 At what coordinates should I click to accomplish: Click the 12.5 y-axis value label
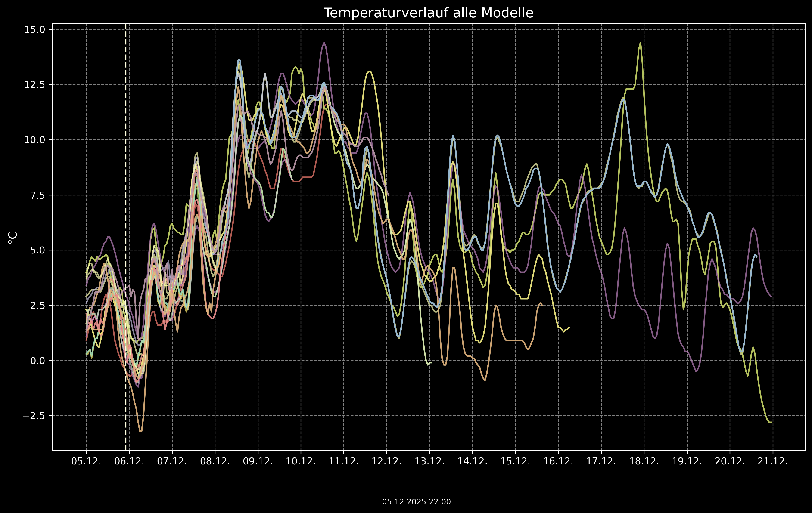point(35,85)
